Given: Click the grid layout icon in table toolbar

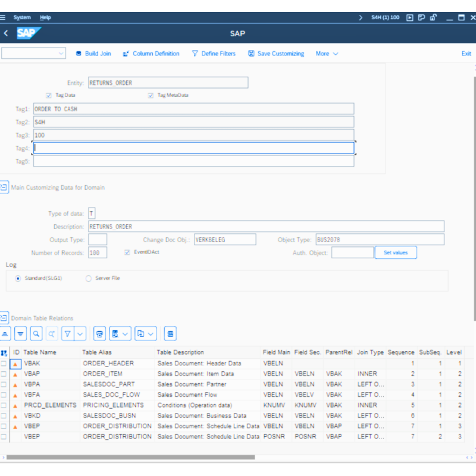Looking at the screenshot, I should pyautogui.click(x=170, y=334).
